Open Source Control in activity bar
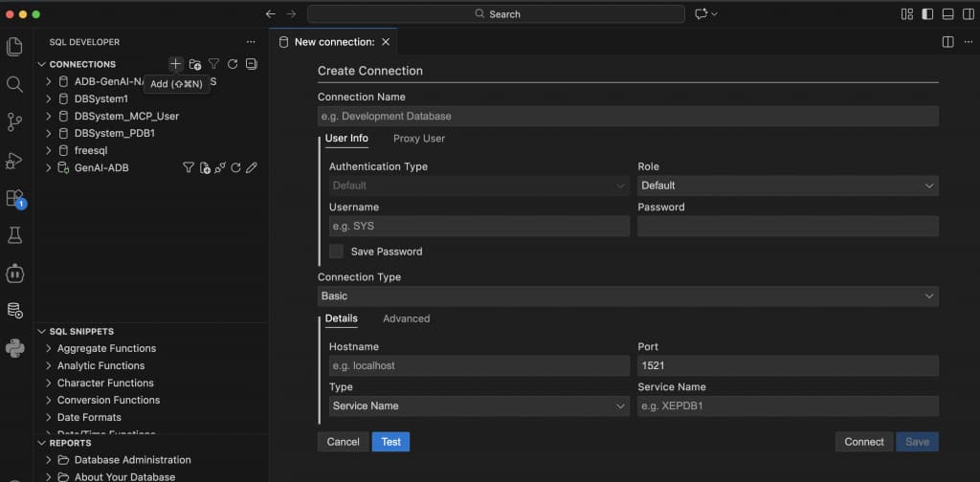 14,121
